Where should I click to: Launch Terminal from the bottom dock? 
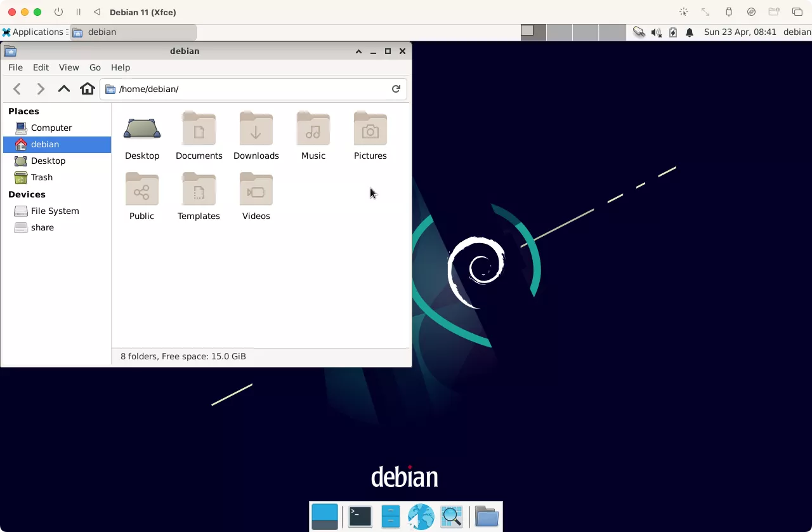pos(360,516)
